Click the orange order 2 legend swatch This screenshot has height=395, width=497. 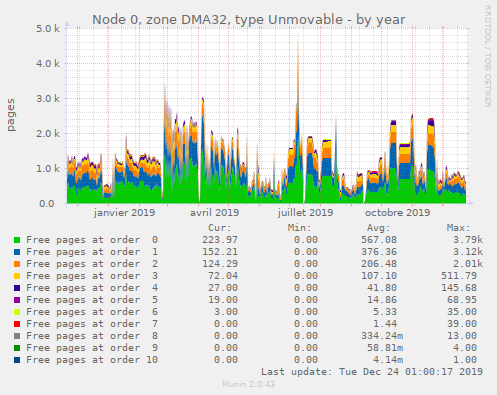[17, 264]
